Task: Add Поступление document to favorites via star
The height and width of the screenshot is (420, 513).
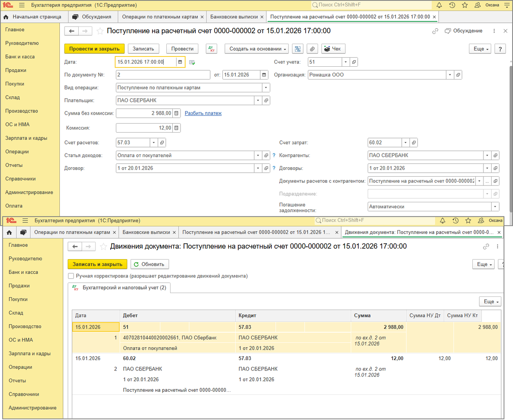Action: click(100, 31)
